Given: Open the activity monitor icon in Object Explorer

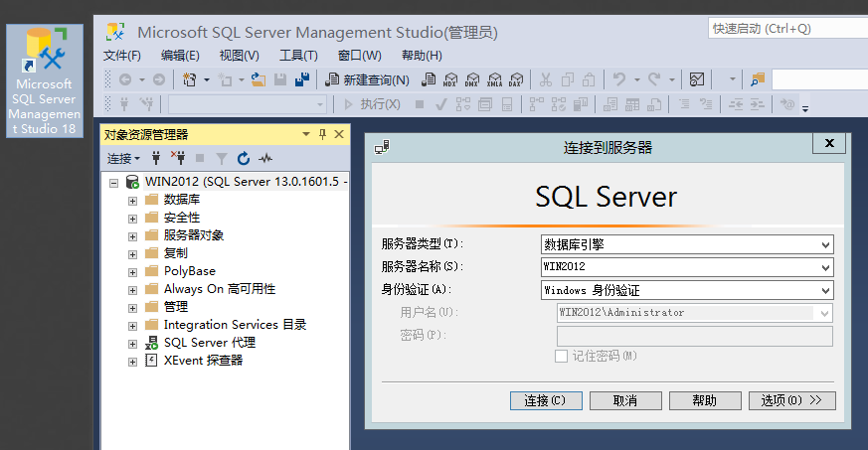Looking at the screenshot, I should click(265, 158).
